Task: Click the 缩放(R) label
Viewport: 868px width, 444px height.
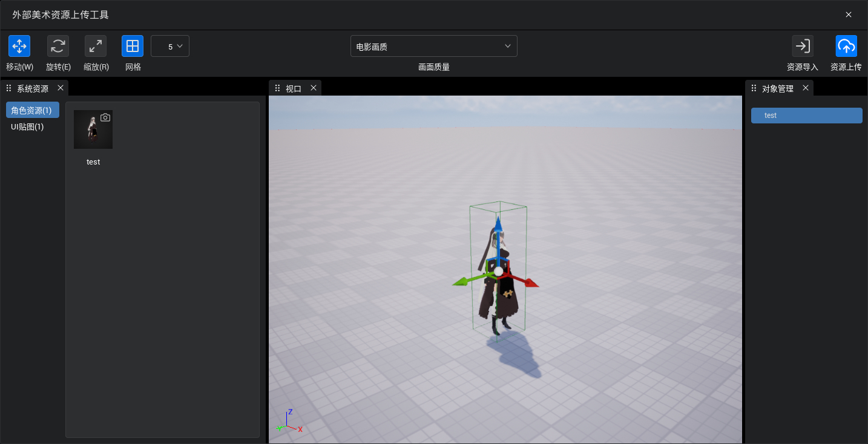Action: click(96, 67)
